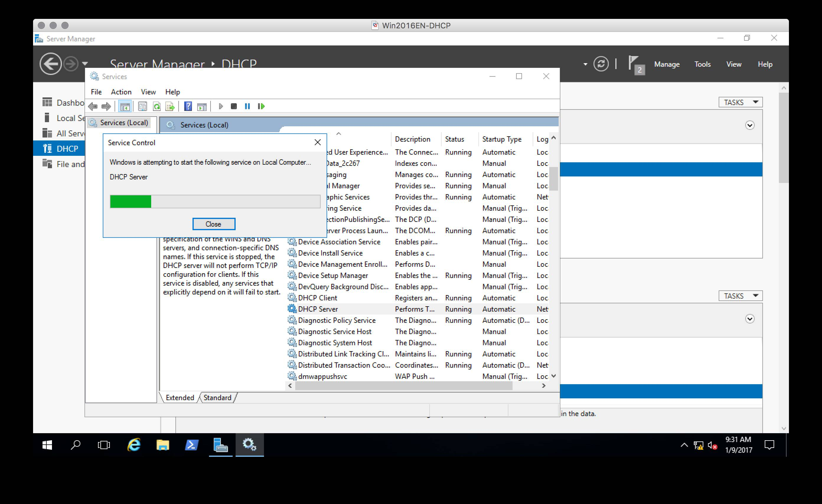This screenshot has width=822, height=504.
Task: Click the Export List toolbar icon
Action: (170, 106)
